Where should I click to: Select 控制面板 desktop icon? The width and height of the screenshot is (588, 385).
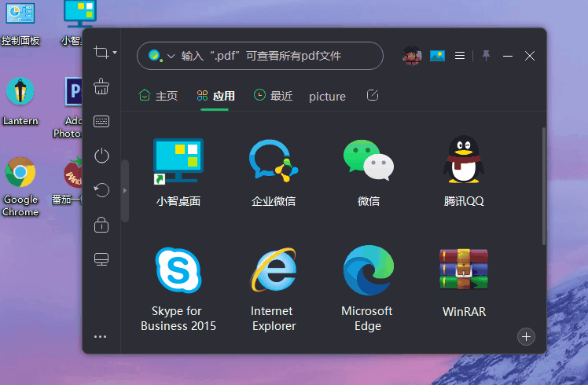[x=20, y=24]
